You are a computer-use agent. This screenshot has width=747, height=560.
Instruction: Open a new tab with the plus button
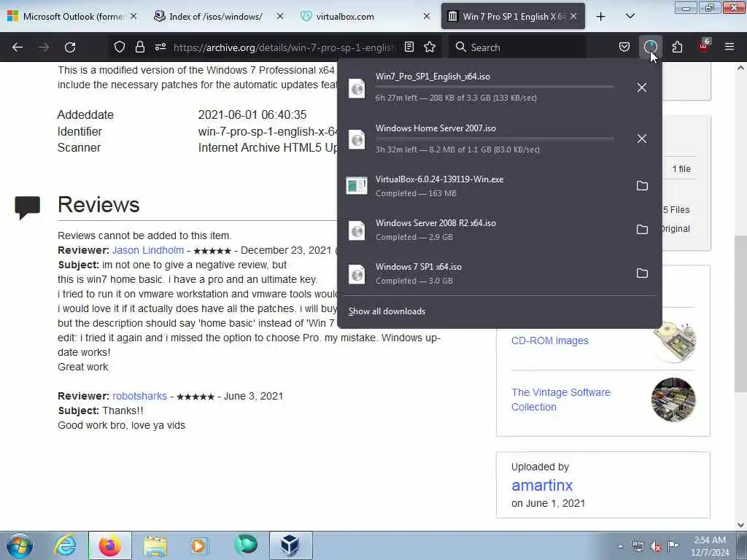[601, 17]
